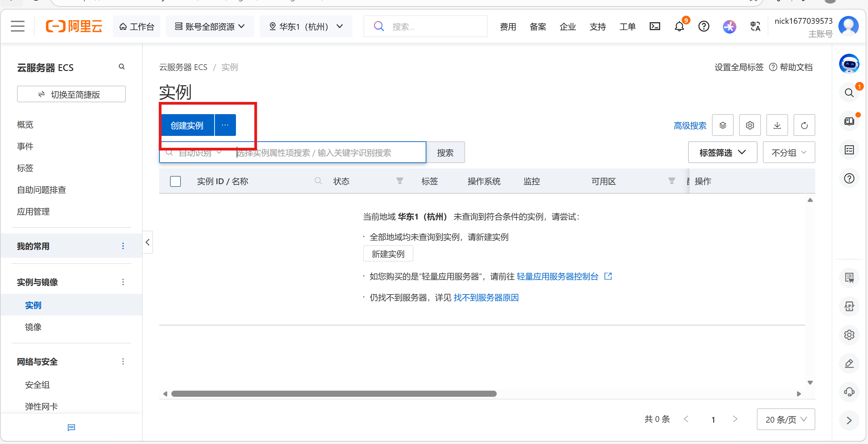Collapse the left sidebar panel arrow

pos(148,242)
